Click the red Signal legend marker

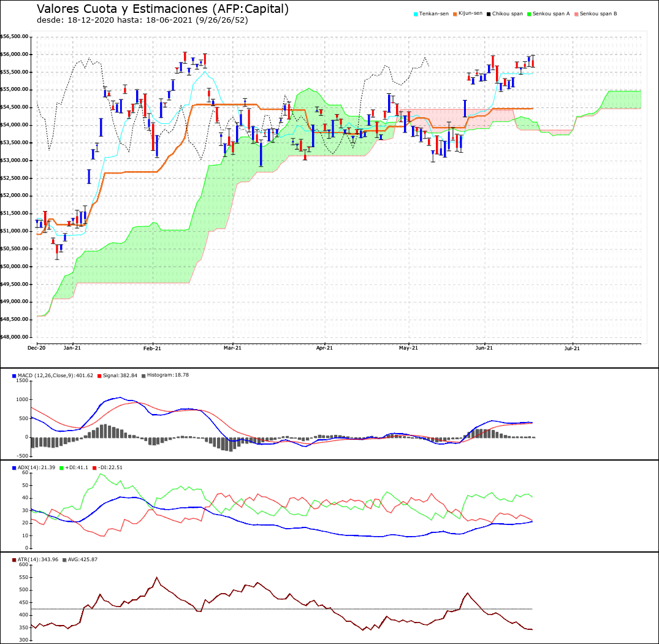[x=99, y=376]
